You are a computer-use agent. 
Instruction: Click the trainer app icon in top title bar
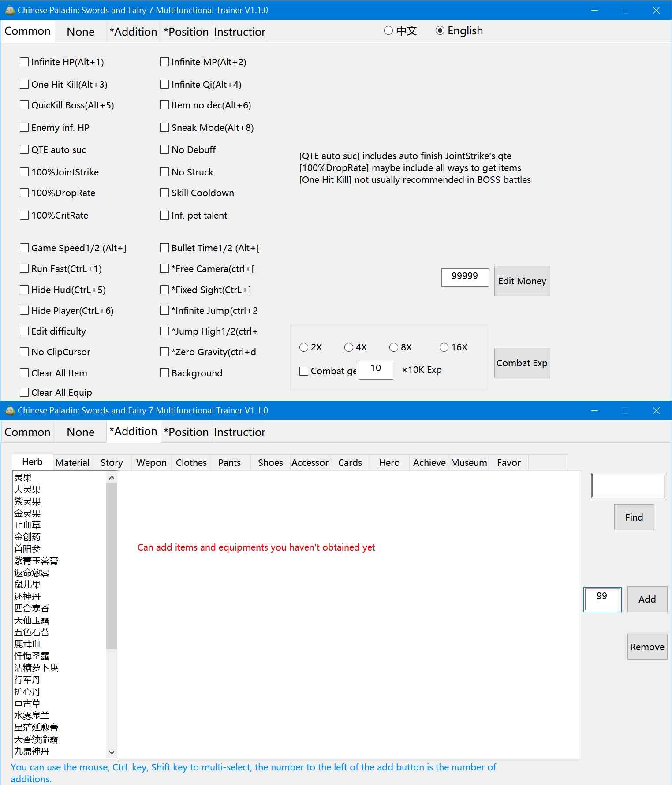[10, 10]
